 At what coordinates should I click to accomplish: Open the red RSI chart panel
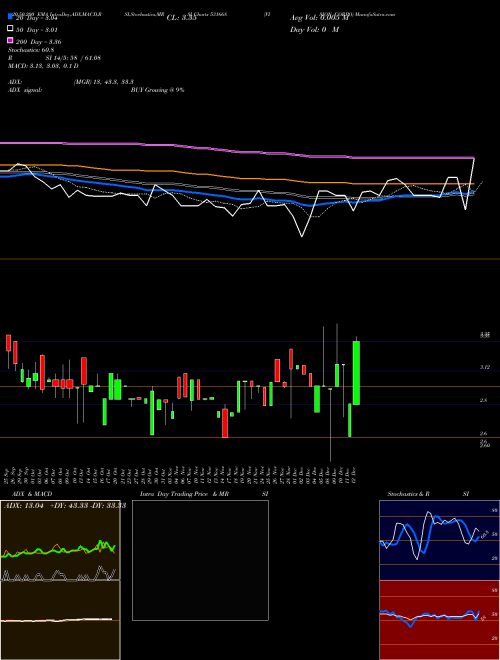439,620
